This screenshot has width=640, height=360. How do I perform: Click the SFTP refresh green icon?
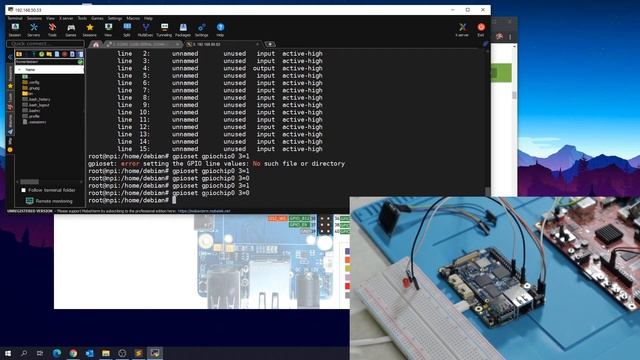coord(41,54)
